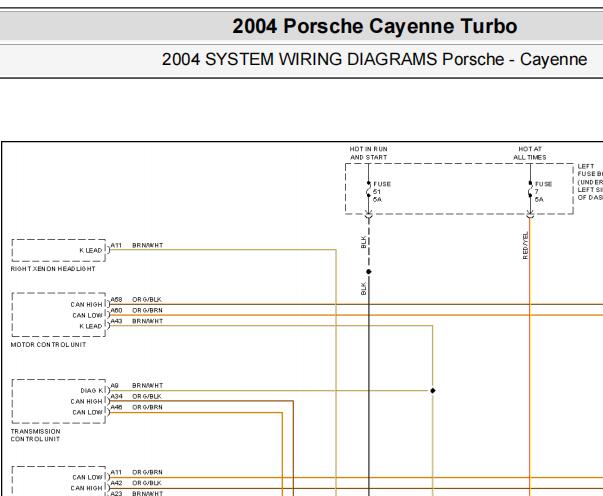Click vertical "BLK" label on the dashed wire
The width and height of the screenshot is (603, 496).
point(364,242)
